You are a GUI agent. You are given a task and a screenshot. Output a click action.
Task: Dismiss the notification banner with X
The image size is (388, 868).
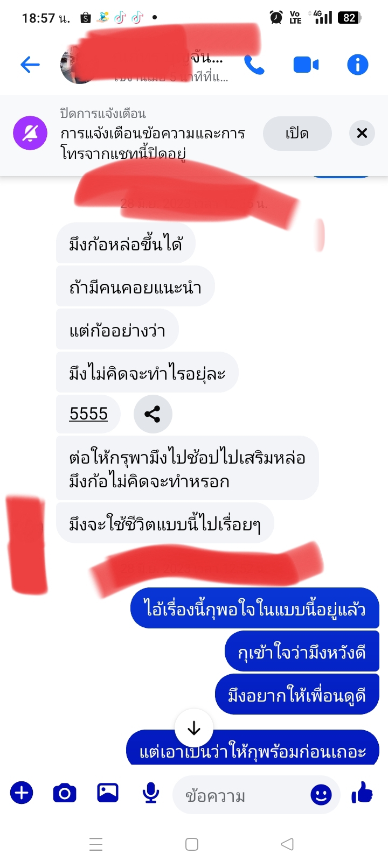pyautogui.click(x=362, y=133)
